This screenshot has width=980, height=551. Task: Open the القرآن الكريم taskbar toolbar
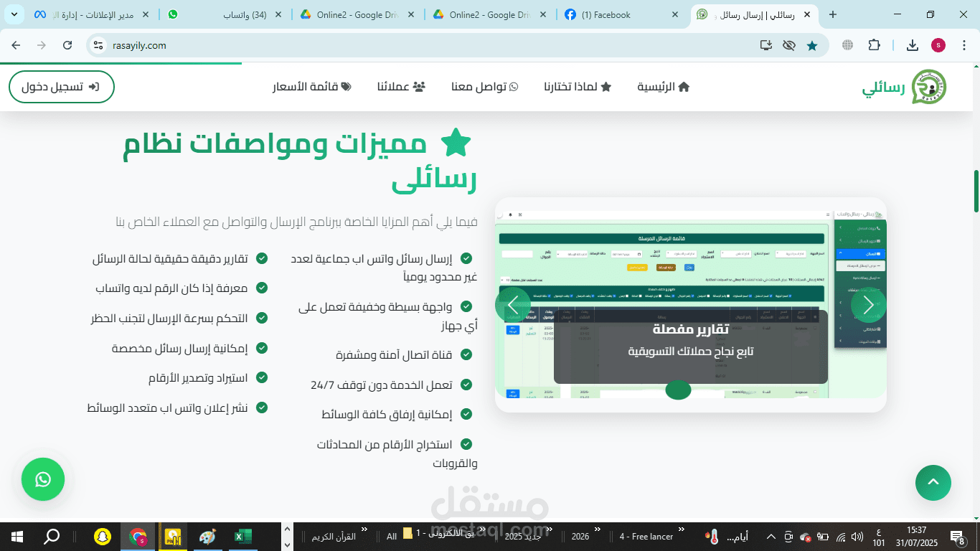click(x=334, y=537)
